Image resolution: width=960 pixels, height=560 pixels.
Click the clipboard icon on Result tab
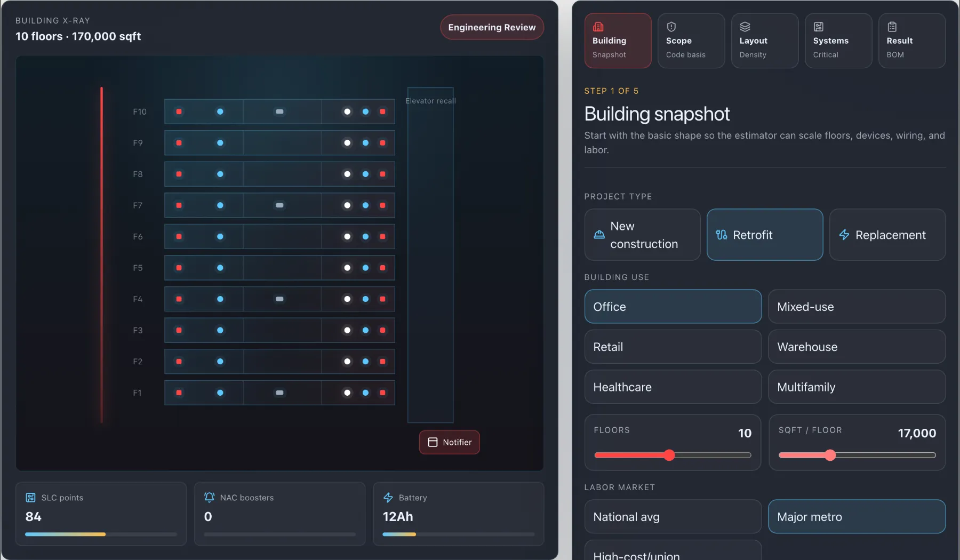pyautogui.click(x=892, y=27)
